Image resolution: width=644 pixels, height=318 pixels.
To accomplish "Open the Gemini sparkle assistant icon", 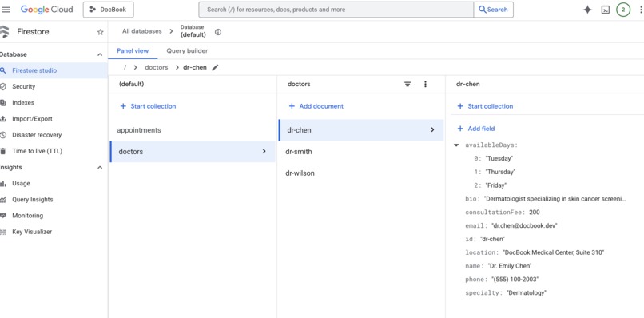I will pos(588,10).
